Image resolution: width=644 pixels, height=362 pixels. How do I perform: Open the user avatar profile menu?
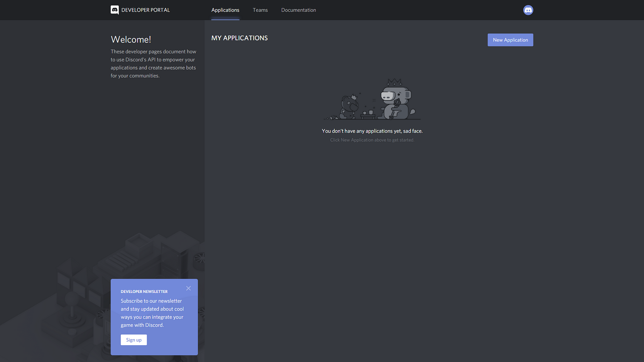[528, 10]
